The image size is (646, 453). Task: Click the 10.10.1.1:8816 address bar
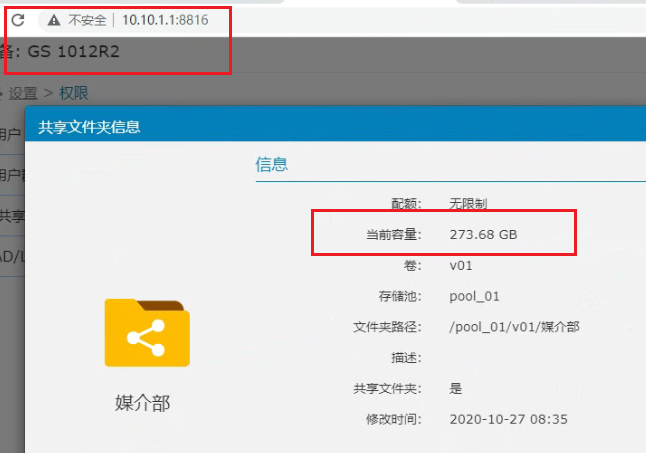pyautogui.click(x=165, y=20)
